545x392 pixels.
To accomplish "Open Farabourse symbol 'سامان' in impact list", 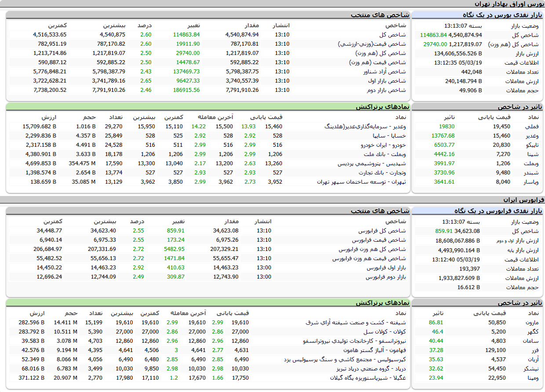I will click(531, 341).
